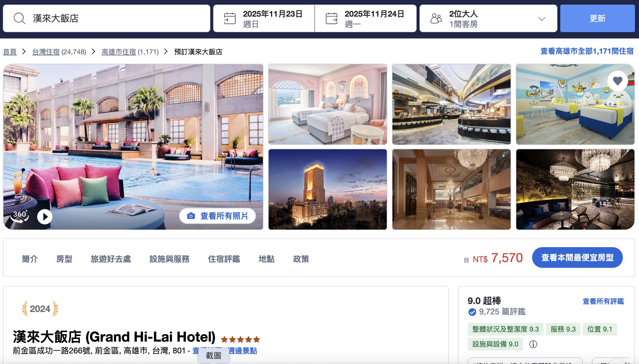The height and width of the screenshot is (364, 639).
Task: Click the review score info icon
Action: coord(533,344)
